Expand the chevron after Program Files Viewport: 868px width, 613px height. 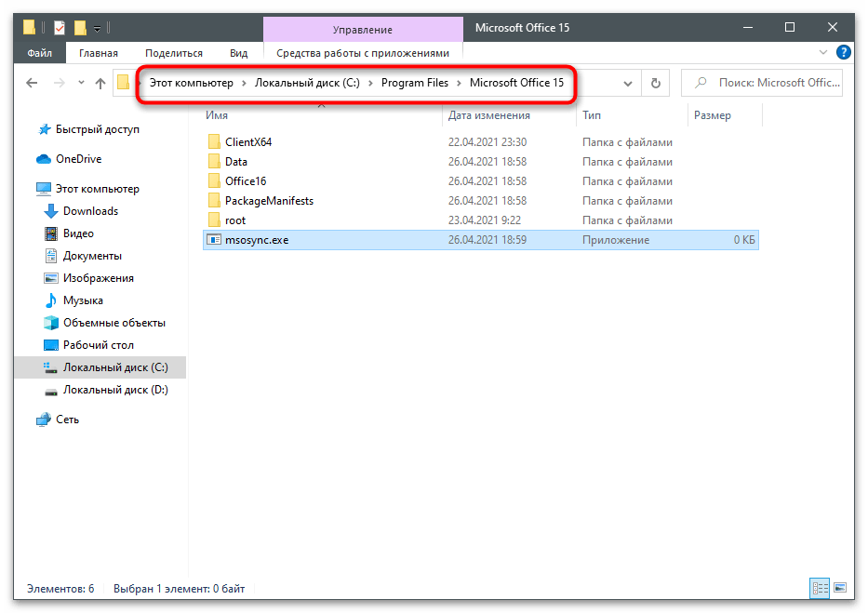(459, 83)
